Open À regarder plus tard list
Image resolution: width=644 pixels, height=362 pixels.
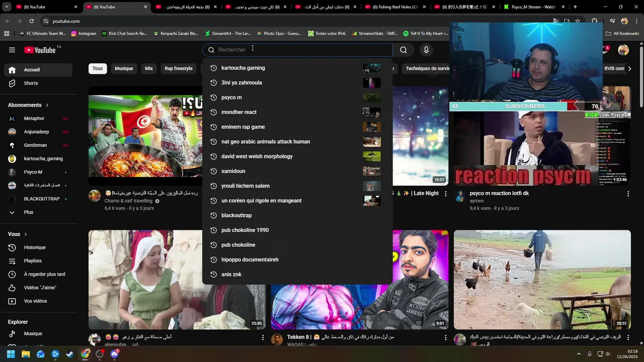click(x=38, y=275)
